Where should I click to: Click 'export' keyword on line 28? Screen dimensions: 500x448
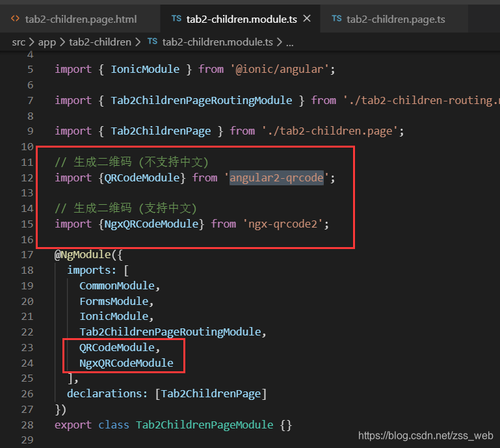point(73,425)
